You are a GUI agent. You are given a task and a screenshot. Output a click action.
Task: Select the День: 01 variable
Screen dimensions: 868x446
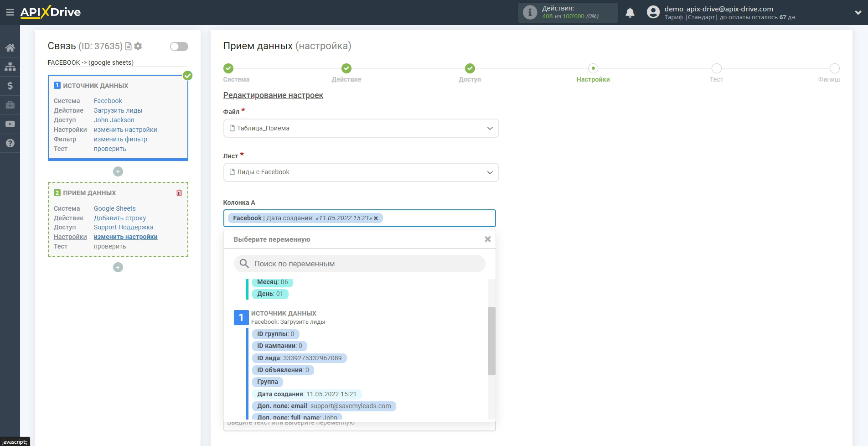[x=270, y=294]
